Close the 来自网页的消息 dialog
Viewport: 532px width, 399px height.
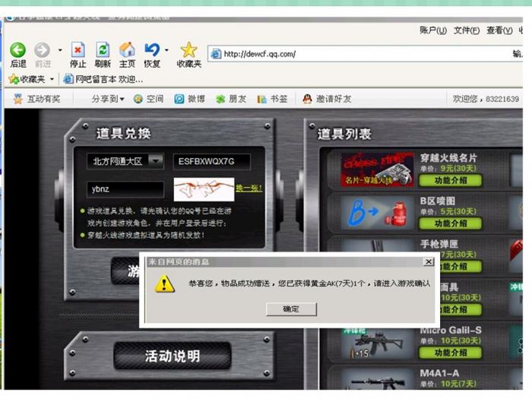(429, 261)
